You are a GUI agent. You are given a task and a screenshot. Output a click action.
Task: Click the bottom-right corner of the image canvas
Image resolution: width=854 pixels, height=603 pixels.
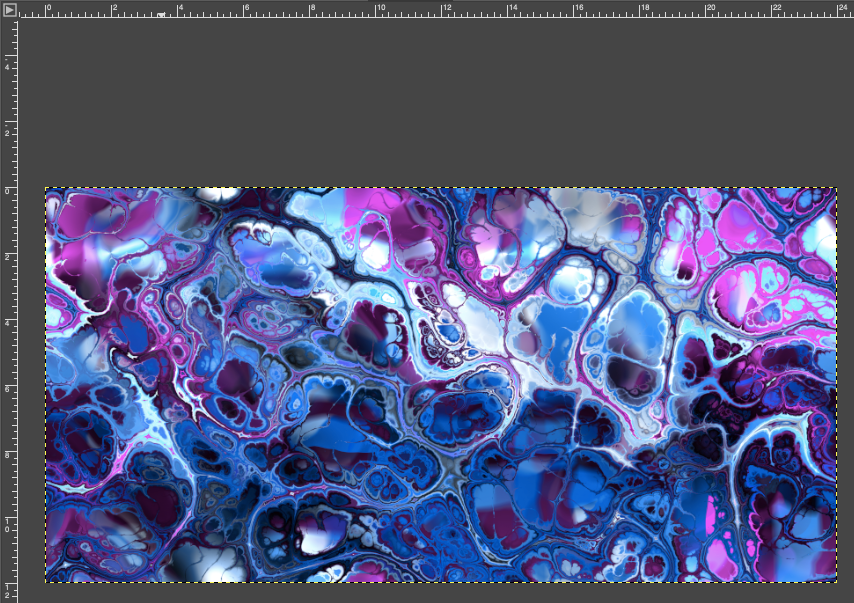click(836, 581)
